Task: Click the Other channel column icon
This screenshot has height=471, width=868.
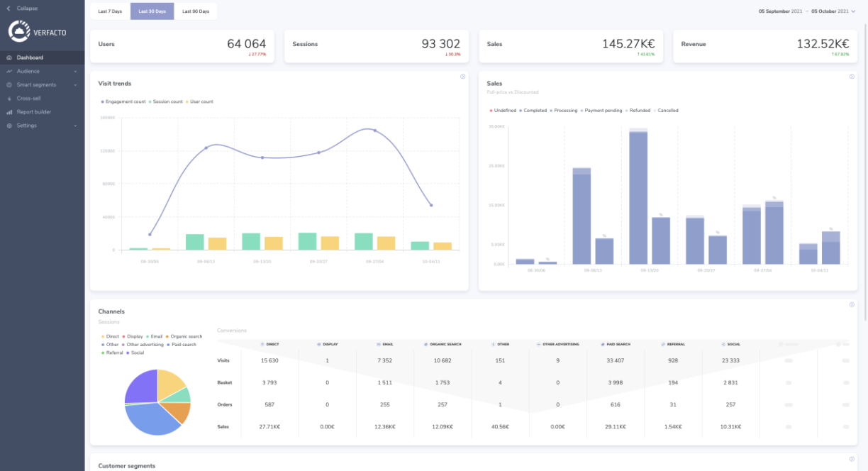Action: (x=493, y=344)
